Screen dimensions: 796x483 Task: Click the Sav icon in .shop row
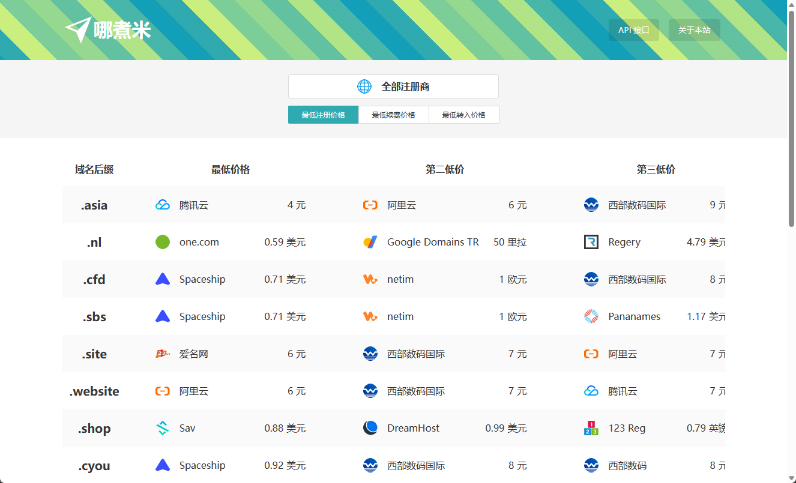(x=162, y=428)
